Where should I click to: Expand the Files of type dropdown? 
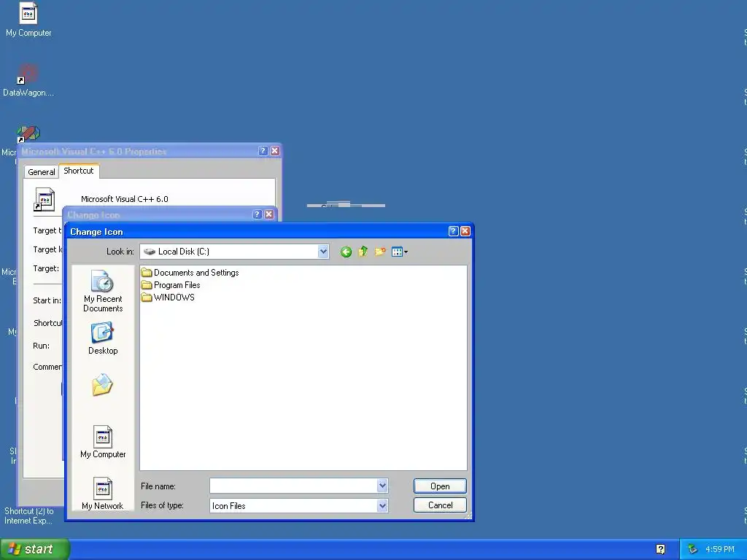[382, 506]
